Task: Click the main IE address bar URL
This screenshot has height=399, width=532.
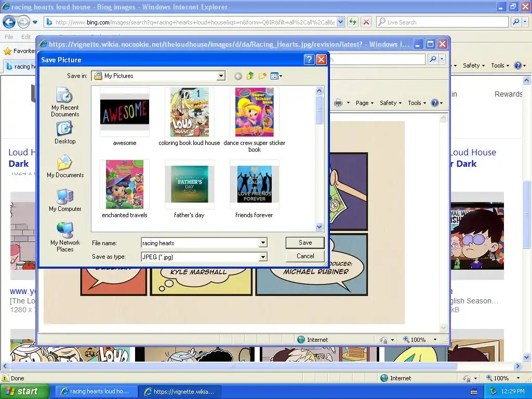Action: click(194, 22)
